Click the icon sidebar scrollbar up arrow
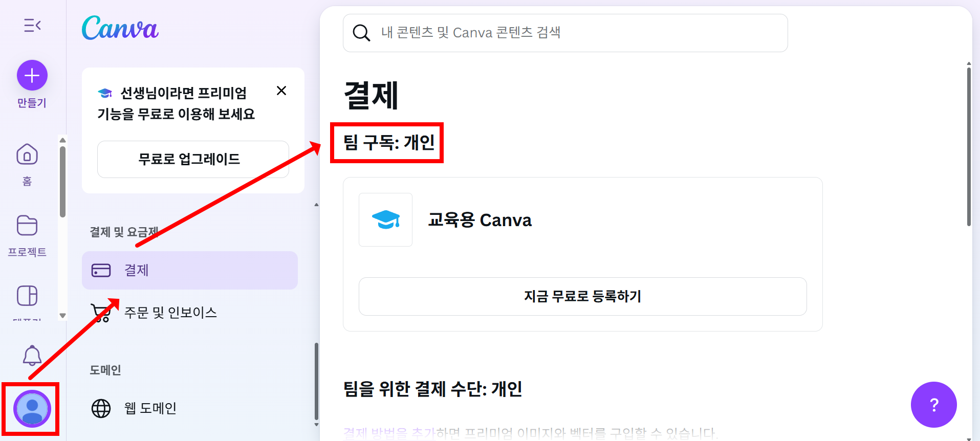Screen dimensions: 980x441 (62, 140)
